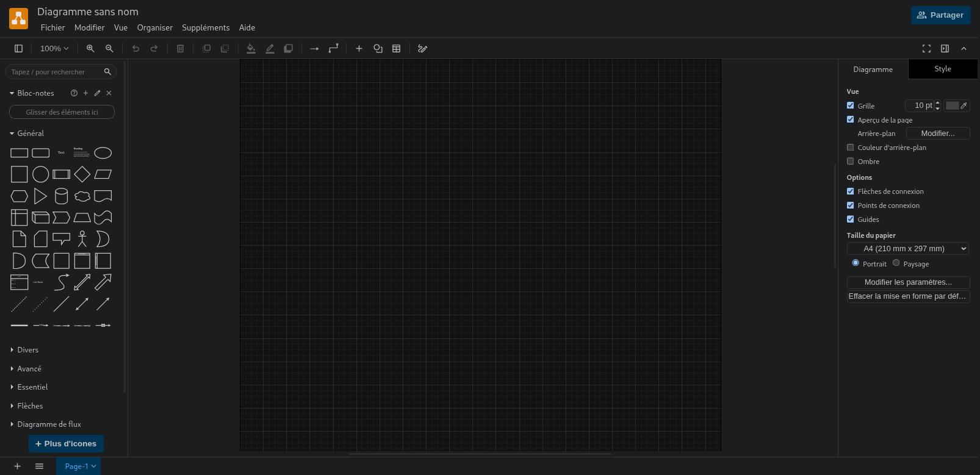The width and height of the screenshot is (980, 475).
Task: Enable the Ombre checkbox
Action: pos(851,162)
